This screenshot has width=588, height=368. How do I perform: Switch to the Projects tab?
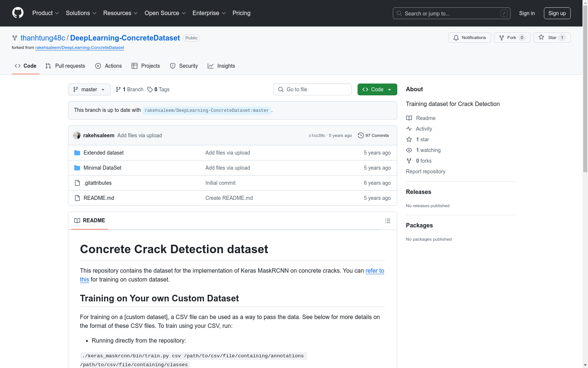pyautogui.click(x=146, y=66)
